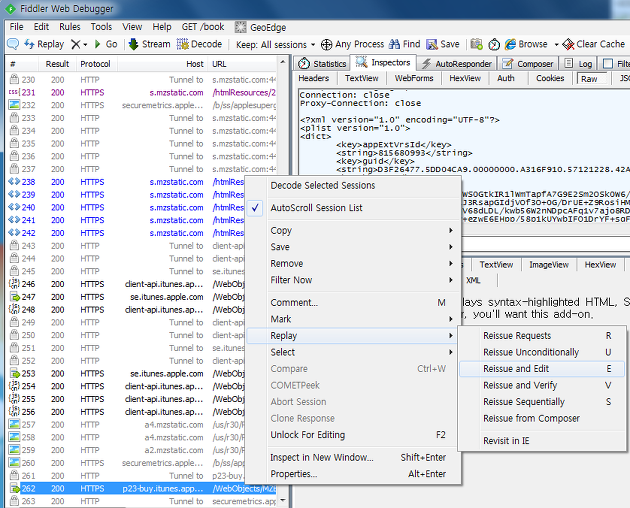Expand the Mark submenu
Screen dimensions: 630x508
[353, 319]
